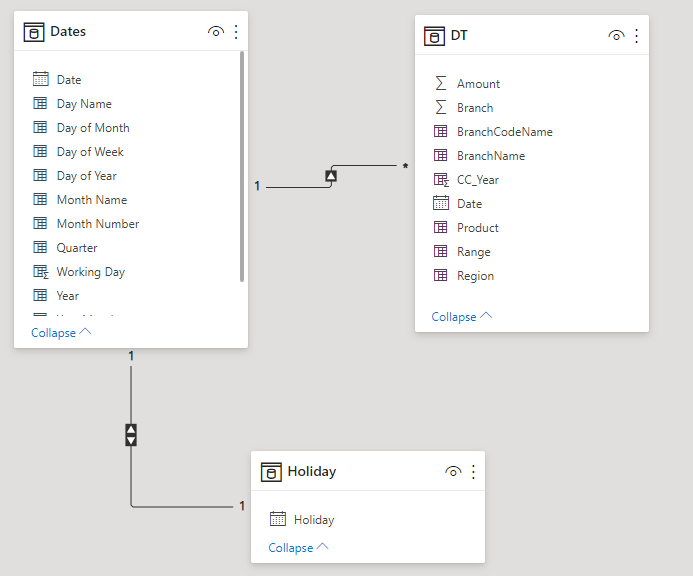Click the Holiday table title
Image resolution: width=693 pixels, height=576 pixels.
click(x=312, y=471)
